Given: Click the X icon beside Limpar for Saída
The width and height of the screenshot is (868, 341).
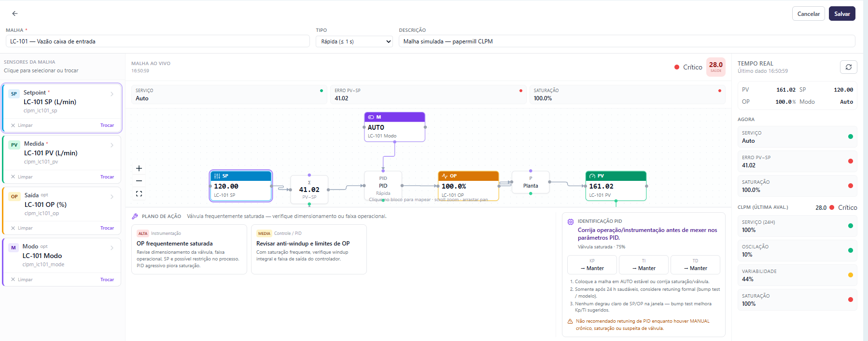Looking at the screenshot, I should tap(13, 228).
